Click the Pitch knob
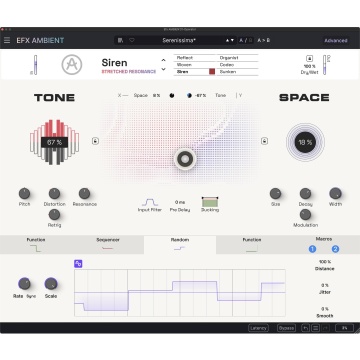 click(x=24, y=193)
